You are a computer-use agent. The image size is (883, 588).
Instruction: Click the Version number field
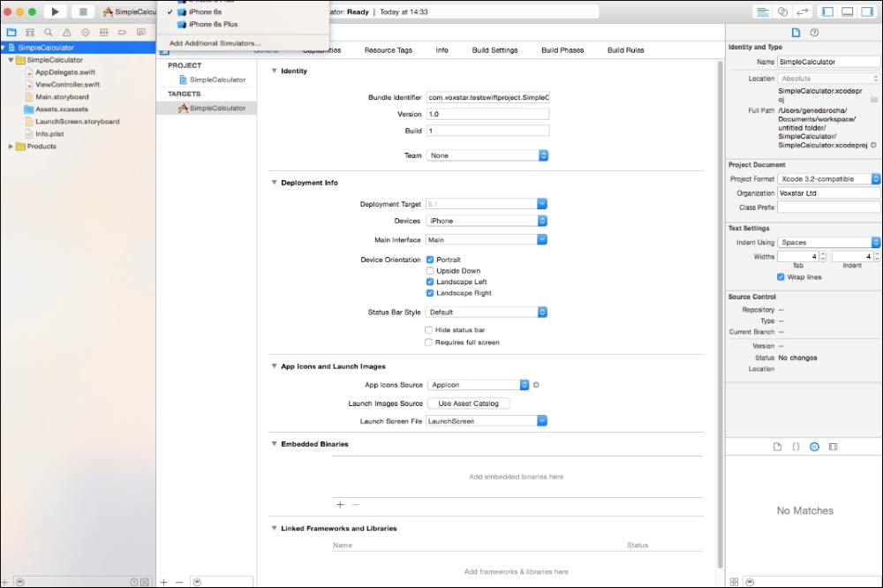click(487, 114)
